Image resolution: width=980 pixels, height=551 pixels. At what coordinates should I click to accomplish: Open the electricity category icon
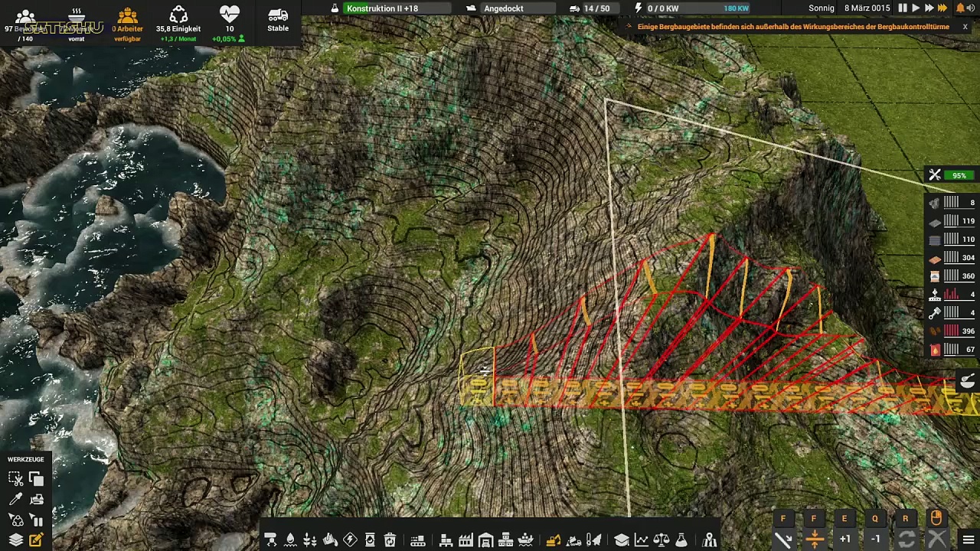click(350, 540)
